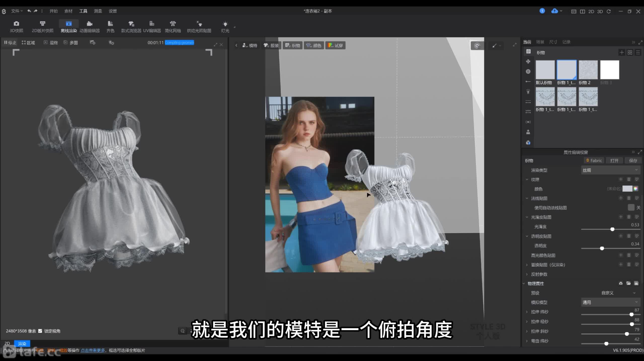
Task: Click the 透明度 slider handle
Action: point(602,248)
